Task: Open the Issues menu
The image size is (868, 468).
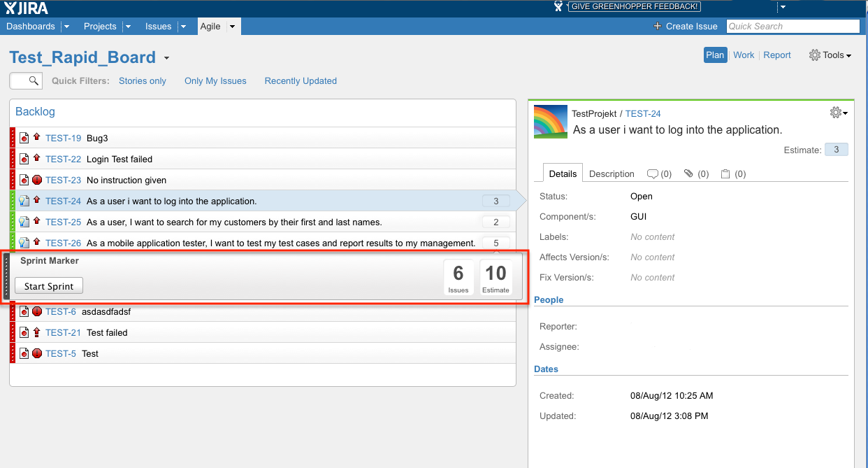Action: click(158, 27)
